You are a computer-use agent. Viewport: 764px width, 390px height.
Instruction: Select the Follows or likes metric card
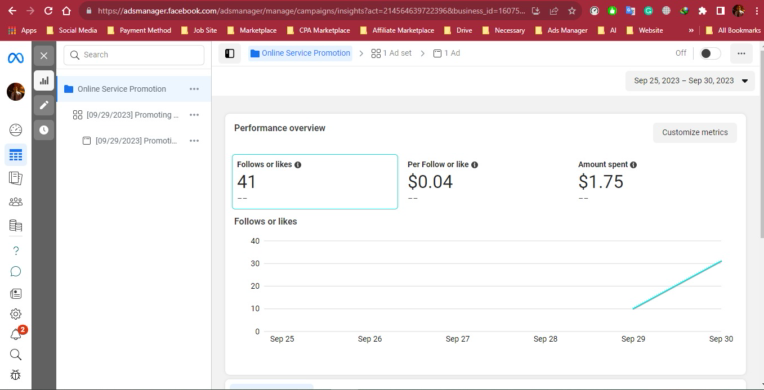click(315, 182)
